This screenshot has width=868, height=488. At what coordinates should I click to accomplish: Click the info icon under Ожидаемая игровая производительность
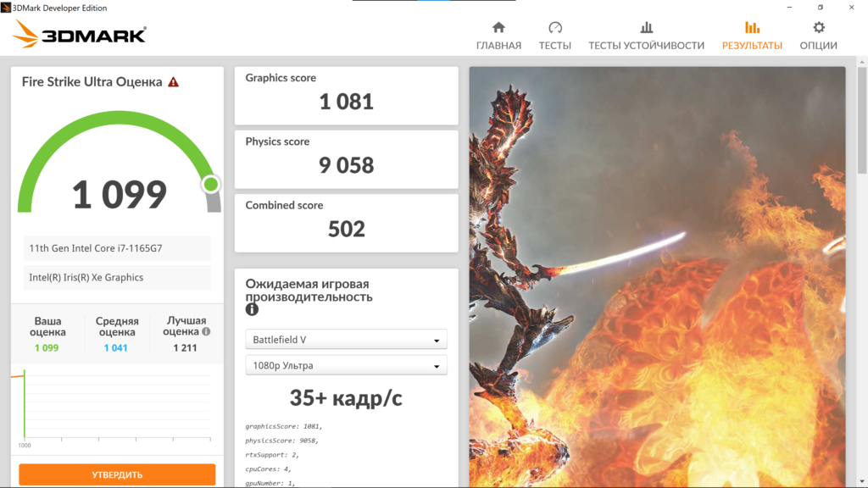[x=252, y=310]
